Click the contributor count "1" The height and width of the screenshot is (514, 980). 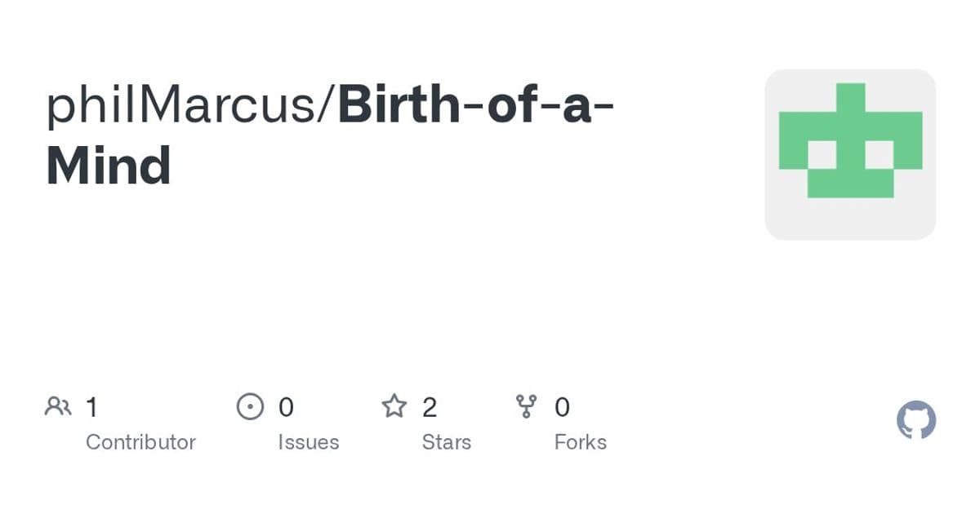click(x=91, y=406)
